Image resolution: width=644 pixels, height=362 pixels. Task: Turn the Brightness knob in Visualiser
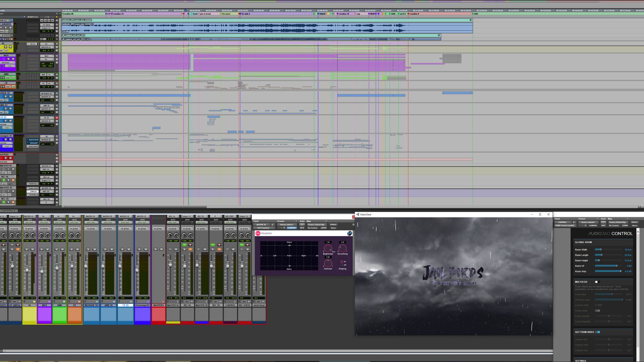tap(328, 248)
